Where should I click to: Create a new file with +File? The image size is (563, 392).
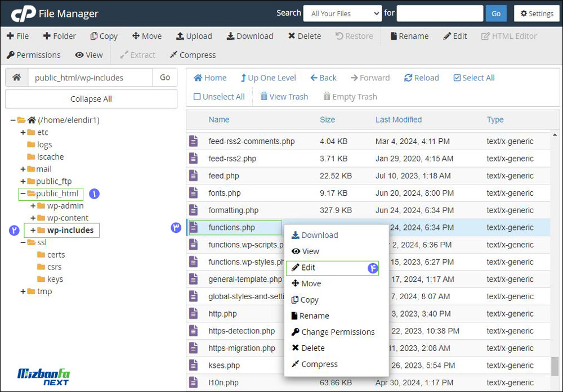(x=17, y=36)
